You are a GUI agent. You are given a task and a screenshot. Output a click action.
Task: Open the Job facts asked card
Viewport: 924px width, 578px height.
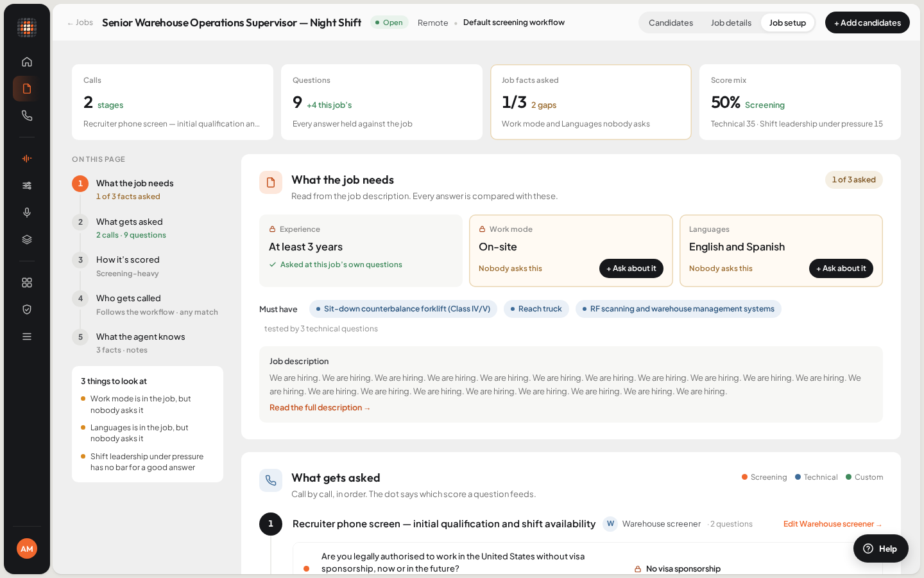[x=591, y=102]
